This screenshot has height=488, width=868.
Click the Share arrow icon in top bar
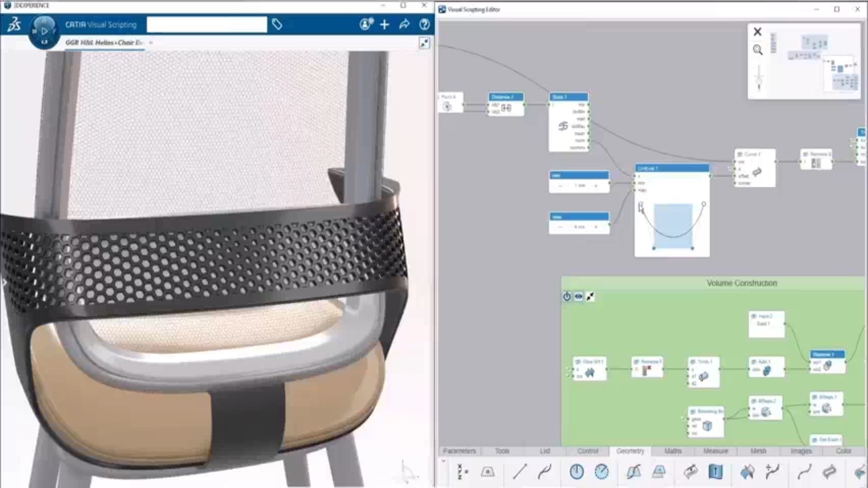click(x=404, y=24)
